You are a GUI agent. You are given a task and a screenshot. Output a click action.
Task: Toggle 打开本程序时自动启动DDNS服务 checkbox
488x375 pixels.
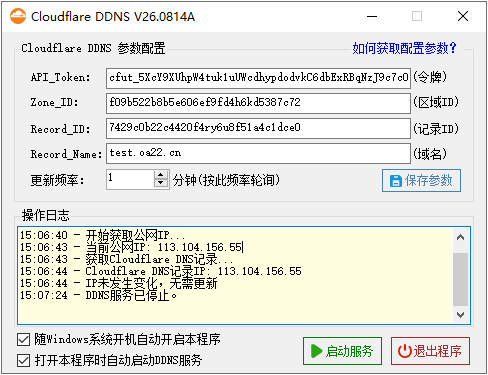[x=23, y=361]
